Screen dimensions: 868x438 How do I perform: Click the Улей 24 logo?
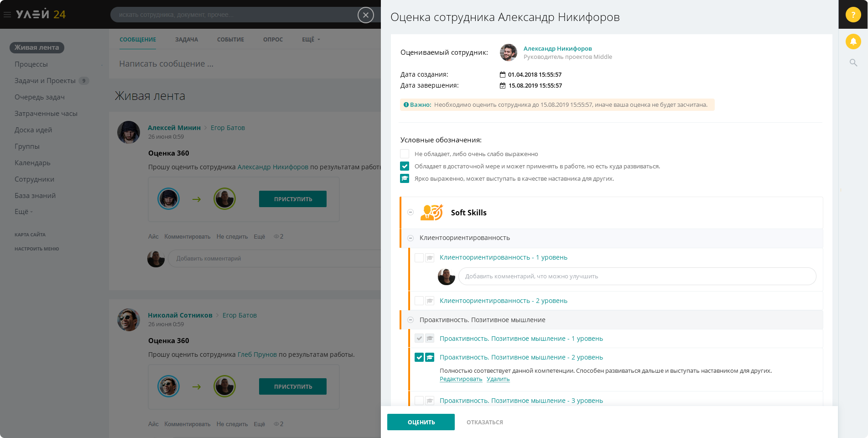[x=41, y=15]
